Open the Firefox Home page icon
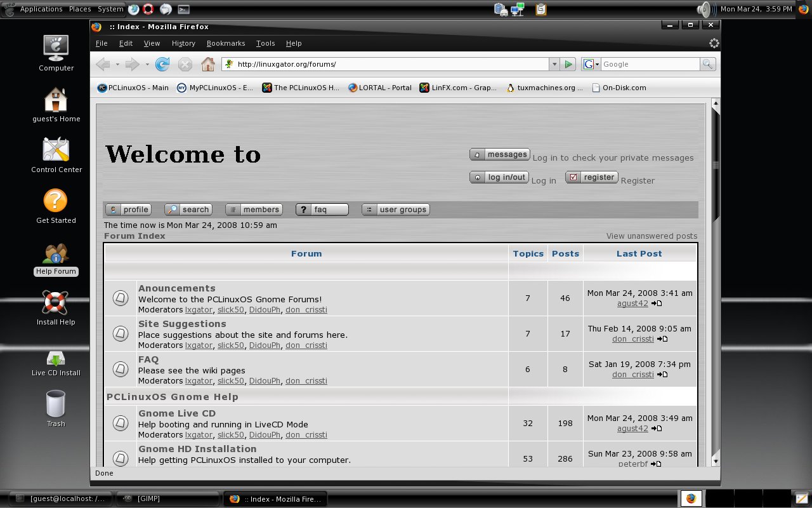812x508 pixels. [x=207, y=64]
